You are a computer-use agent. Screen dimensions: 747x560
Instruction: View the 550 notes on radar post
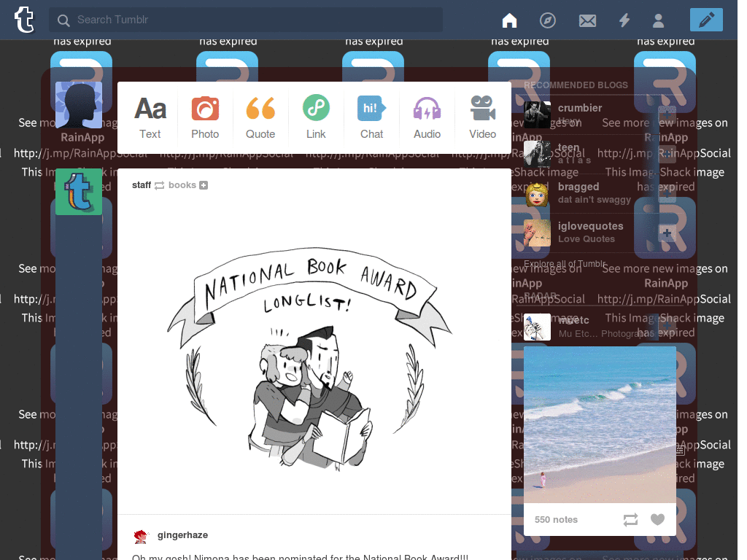(x=556, y=519)
